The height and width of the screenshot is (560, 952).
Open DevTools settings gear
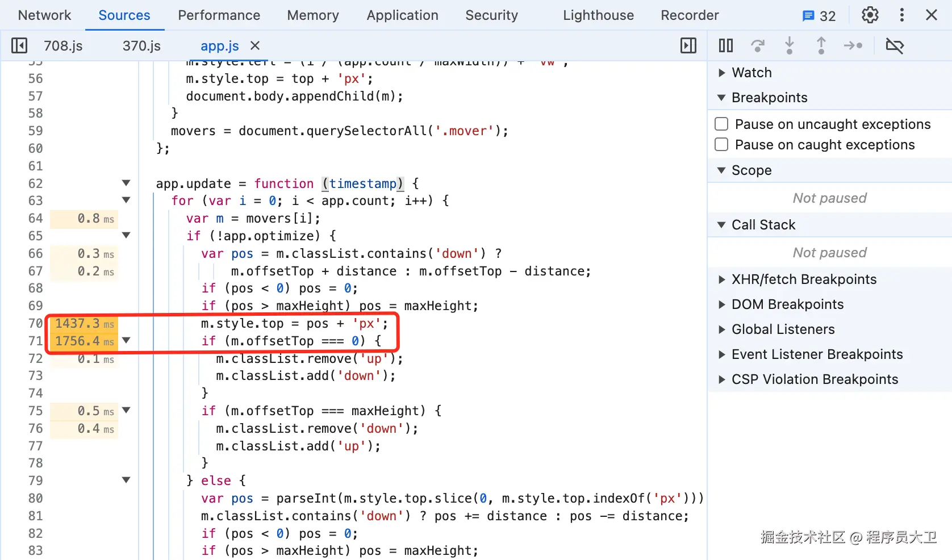click(x=870, y=15)
